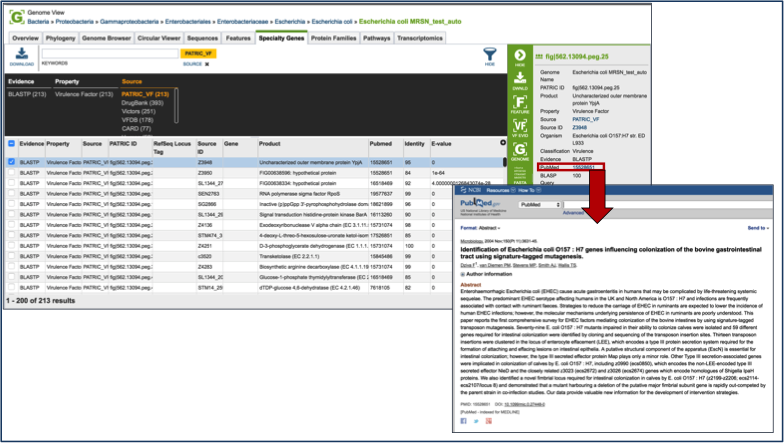
Task: Switch to the Overview tab
Action: click(x=25, y=38)
